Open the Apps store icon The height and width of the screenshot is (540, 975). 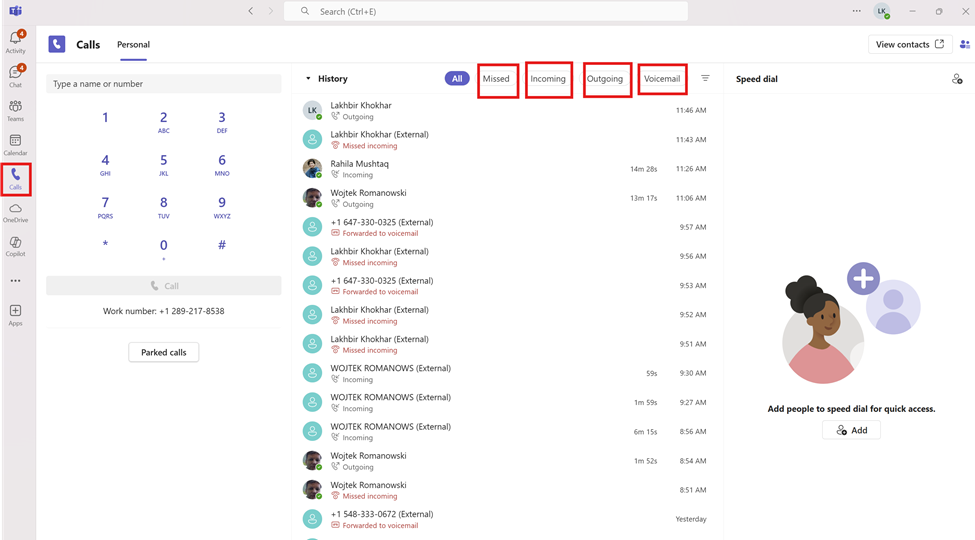tap(15, 315)
